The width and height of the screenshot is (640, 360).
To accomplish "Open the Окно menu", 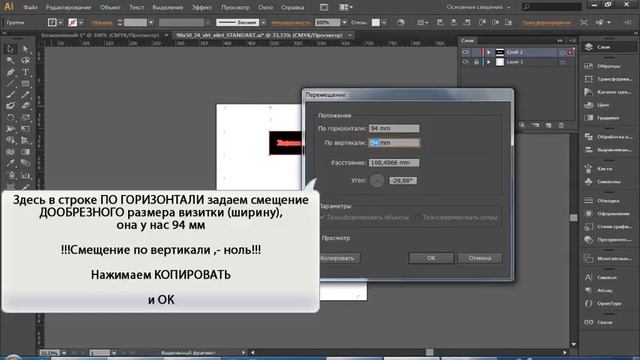I will [265, 7].
